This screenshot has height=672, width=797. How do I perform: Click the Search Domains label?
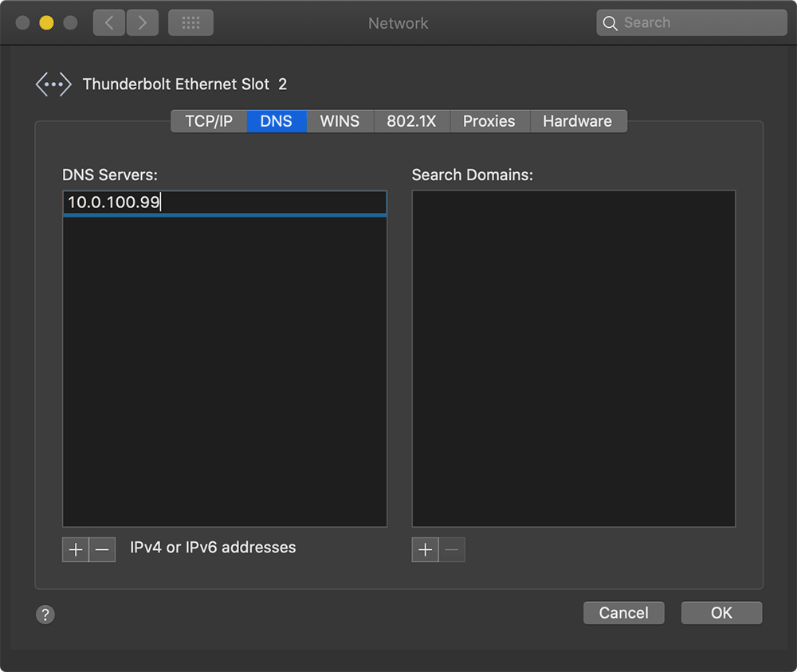(472, 175)
